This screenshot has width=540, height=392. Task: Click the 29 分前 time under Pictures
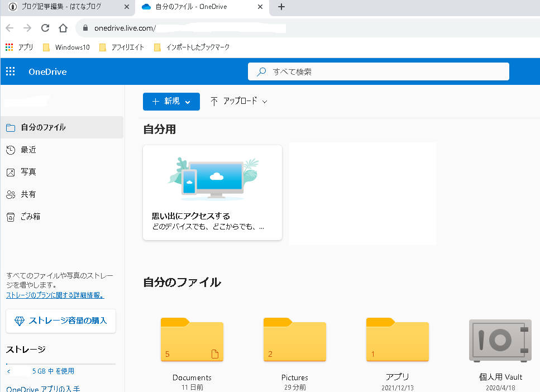coord(295,388)
